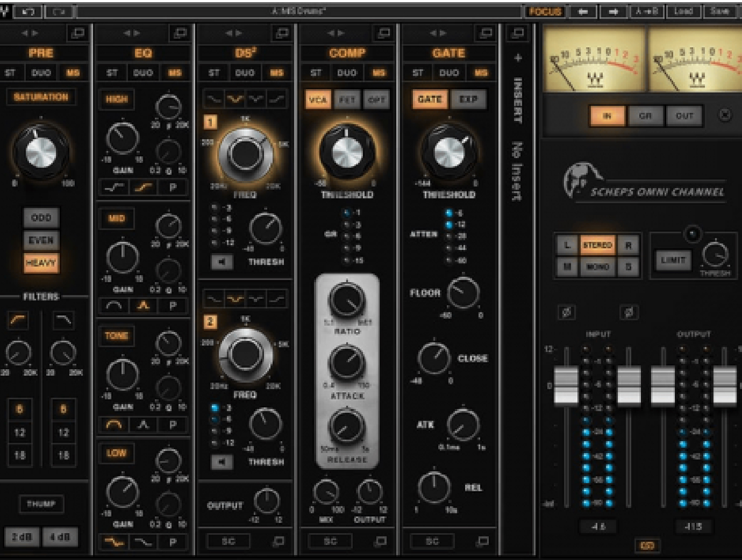Select EVEN saturation mode

tap(41, 240)
